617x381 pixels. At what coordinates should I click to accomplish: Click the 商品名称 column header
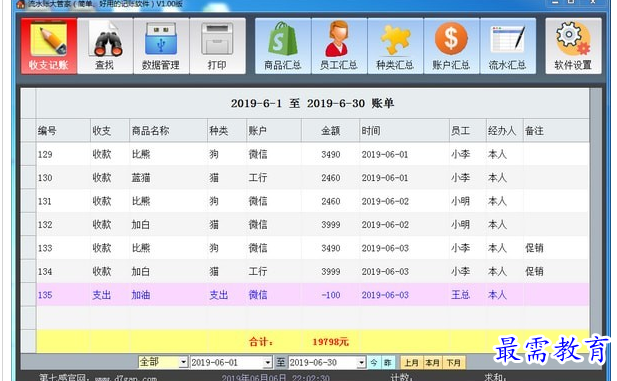[x=168, y=131]
